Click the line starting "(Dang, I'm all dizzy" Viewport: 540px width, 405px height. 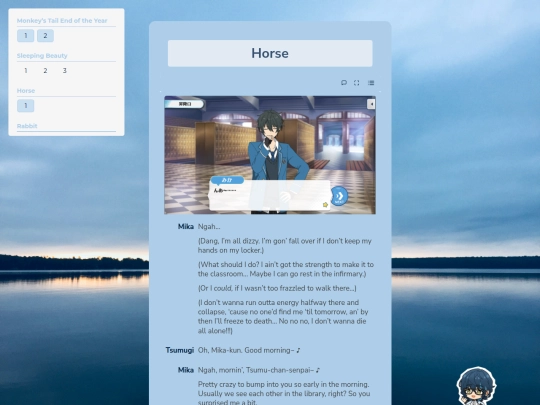click(284, 246)
